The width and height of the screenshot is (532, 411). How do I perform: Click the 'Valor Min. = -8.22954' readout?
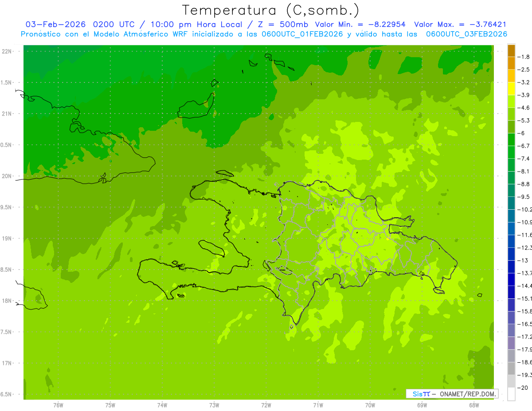pyautogui.click(x=360, y=24)
